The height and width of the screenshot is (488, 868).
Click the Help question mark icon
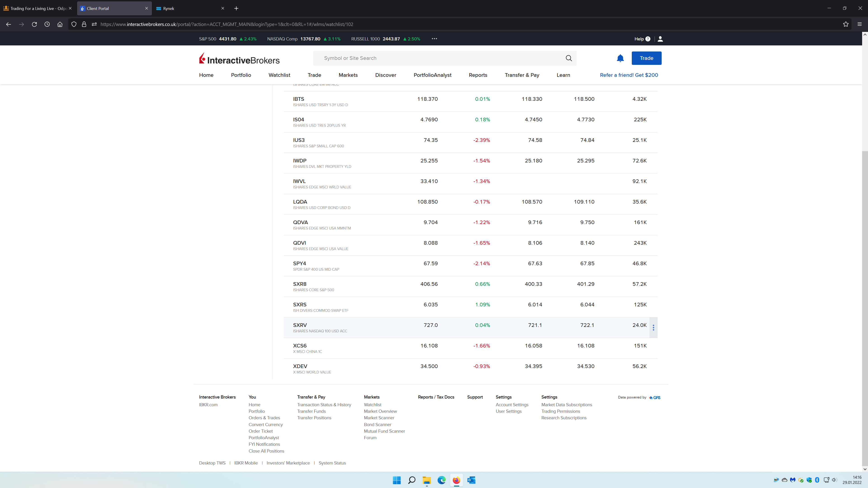coord(648,39)
